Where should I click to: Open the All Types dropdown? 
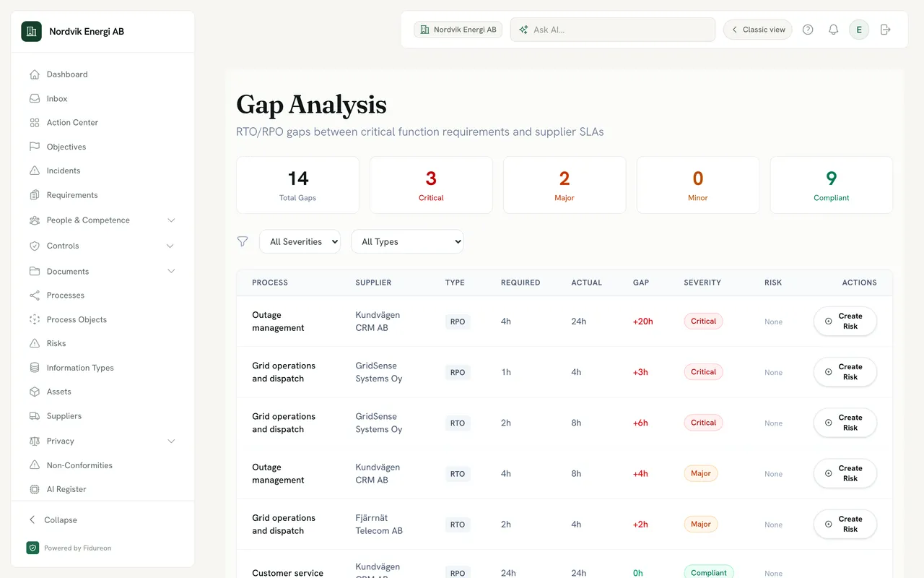point(407,241)
